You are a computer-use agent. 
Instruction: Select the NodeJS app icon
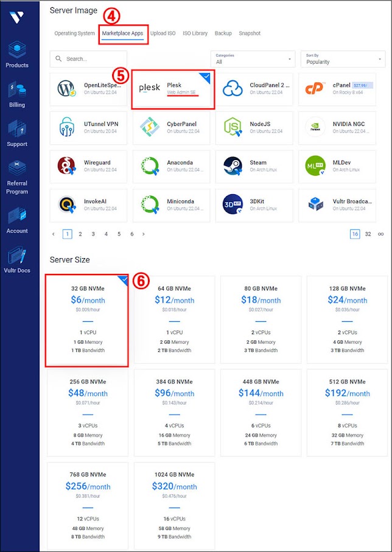click(233, 127)
